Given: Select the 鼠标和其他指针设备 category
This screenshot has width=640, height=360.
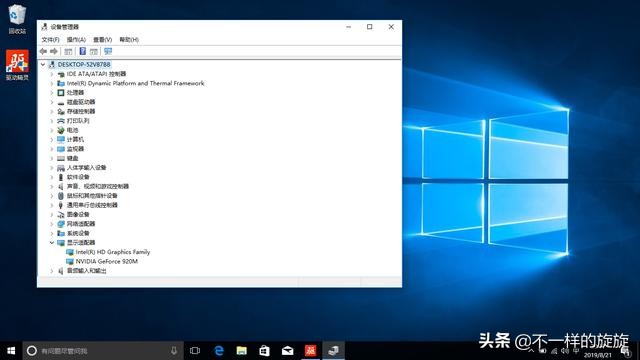Looking at the screenshot, I should coord(92,196).
